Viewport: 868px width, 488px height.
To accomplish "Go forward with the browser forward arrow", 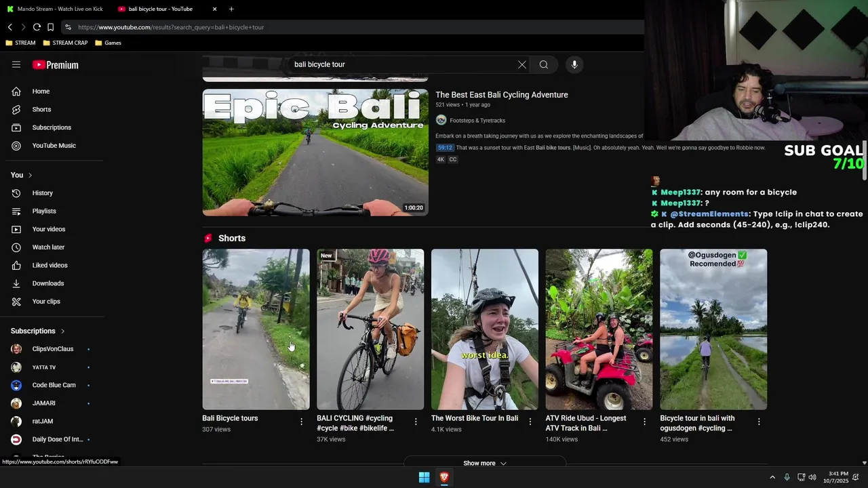I will [x=23, y=27].
